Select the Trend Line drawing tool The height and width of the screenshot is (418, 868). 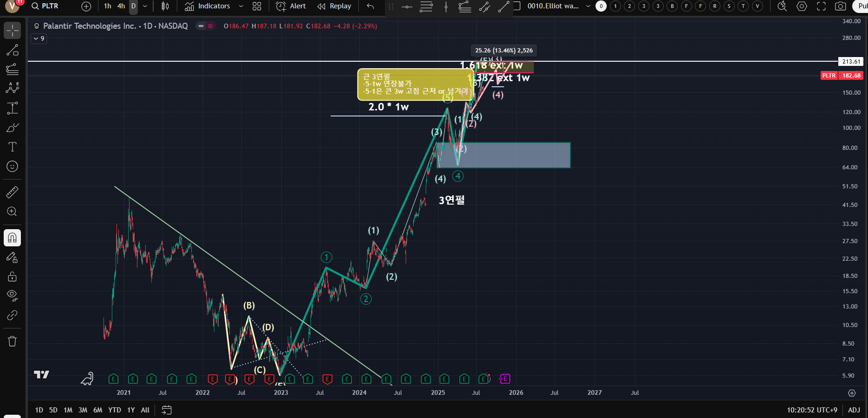pyautogui.click(x=13, y=50)
